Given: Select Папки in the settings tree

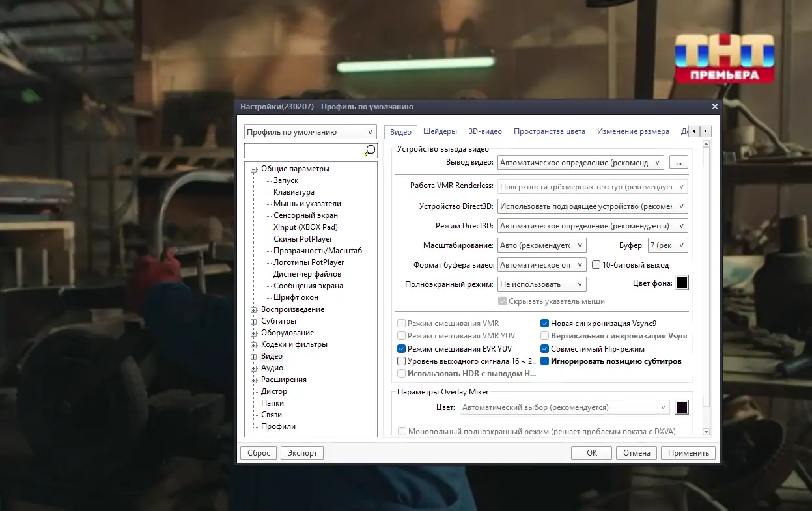Looking at the screenshot, I should 272,403.
